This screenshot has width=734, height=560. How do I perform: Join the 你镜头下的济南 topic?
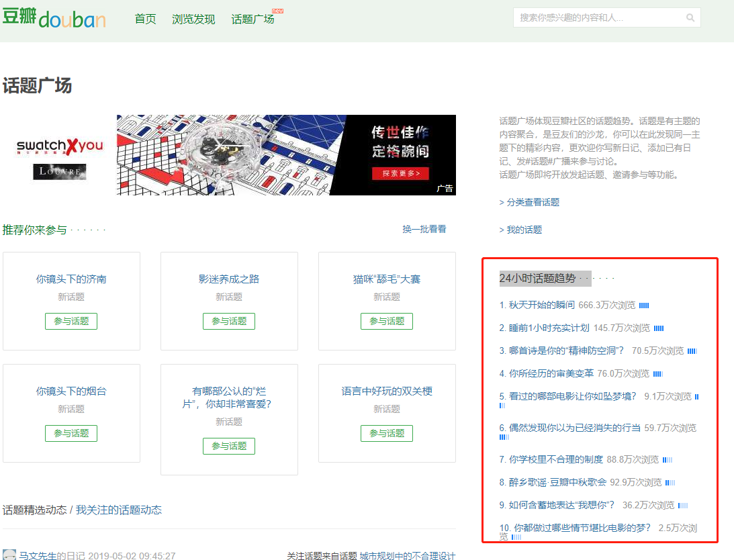[x=71, y=321]
